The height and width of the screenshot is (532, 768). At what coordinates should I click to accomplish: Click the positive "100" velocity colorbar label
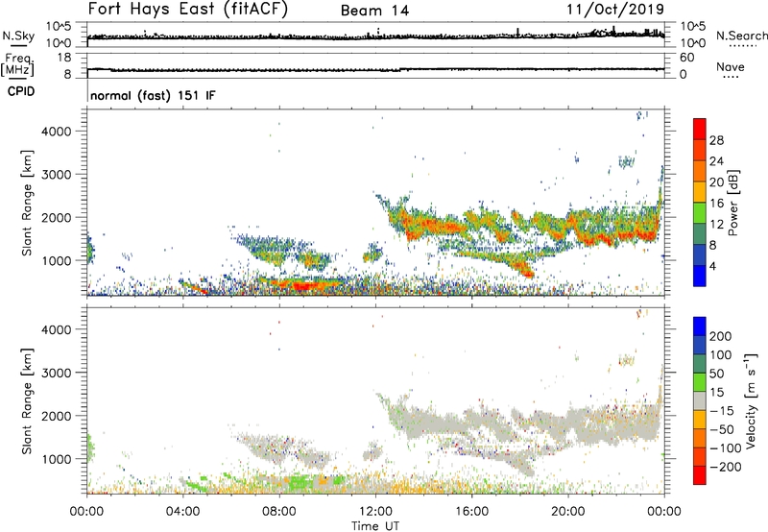[x=721, y=355]
